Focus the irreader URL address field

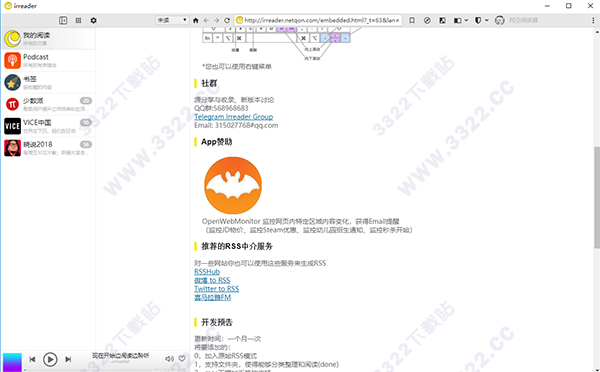318,20
